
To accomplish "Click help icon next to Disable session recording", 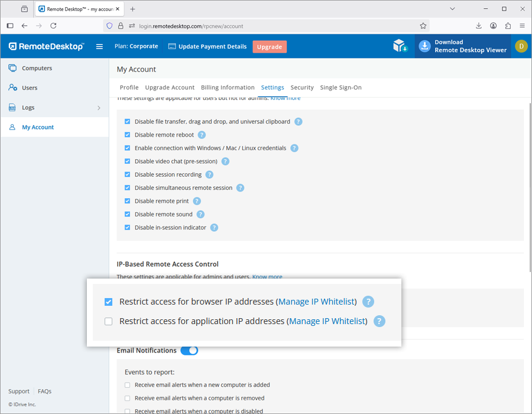I will (x=209, y=174).
